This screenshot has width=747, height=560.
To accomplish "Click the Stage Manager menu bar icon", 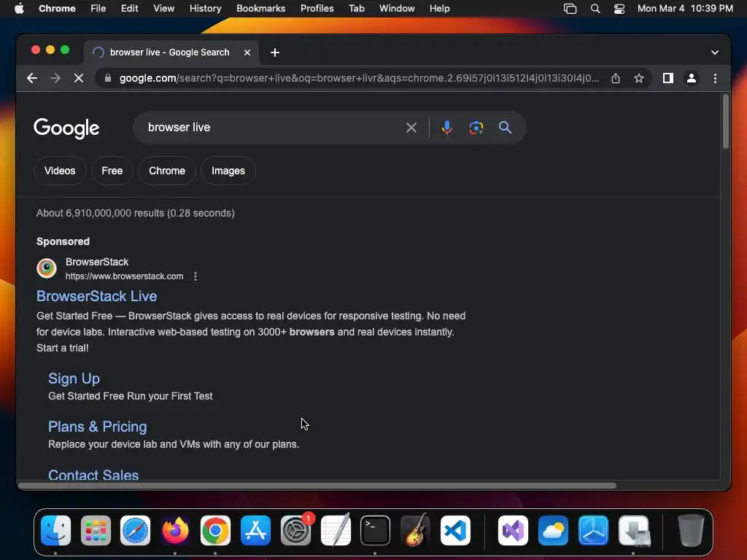I will [570, 9].
